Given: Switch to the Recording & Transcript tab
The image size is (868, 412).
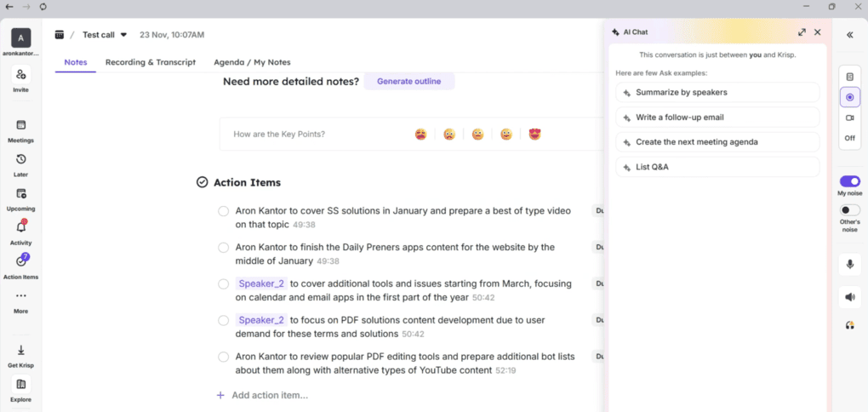Looking at the screenshot, I should (150, 62).
